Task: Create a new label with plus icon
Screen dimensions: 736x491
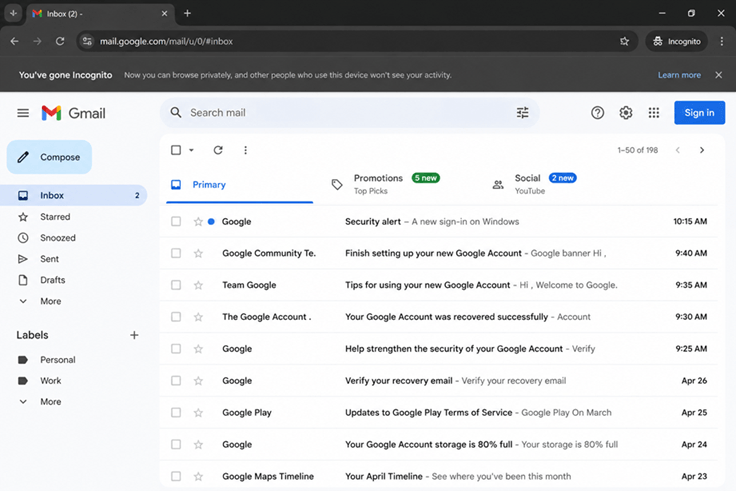Action: click(x=134, y=335)
